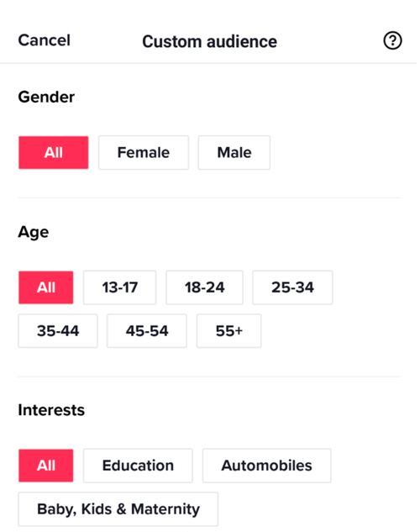This screenshot has width=420, height=532.
Task: Select All under Interests
Action: click(45, 466)
